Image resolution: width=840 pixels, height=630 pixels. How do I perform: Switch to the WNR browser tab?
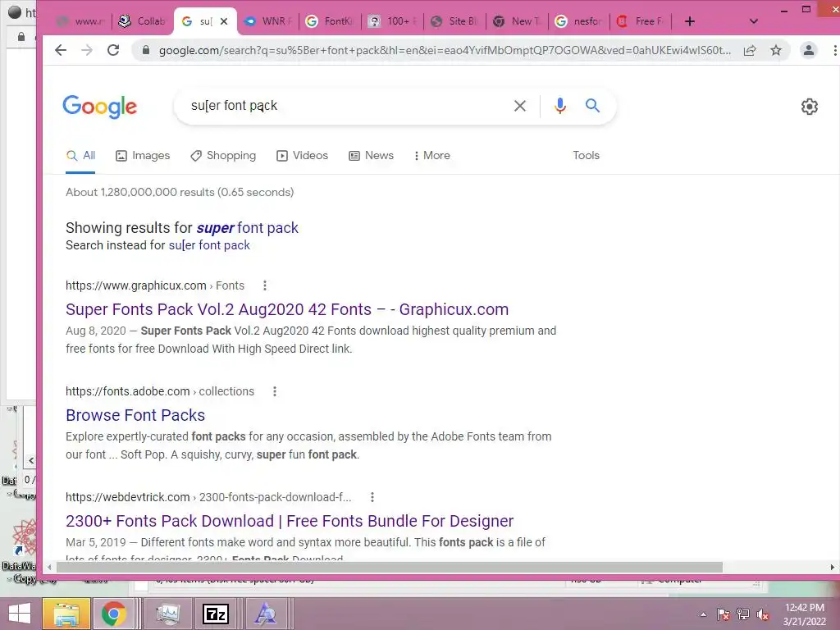pos(268,21)
